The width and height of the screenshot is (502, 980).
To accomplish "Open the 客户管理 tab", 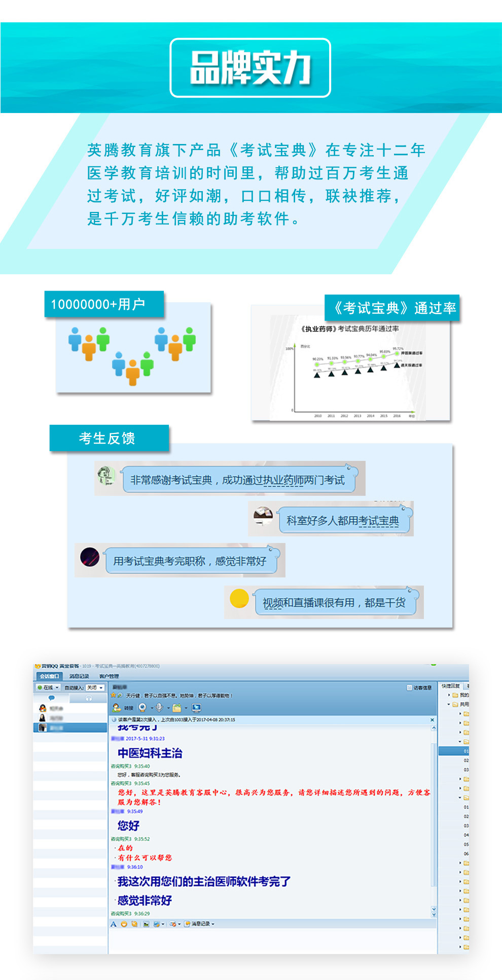I will coord(109,676).
